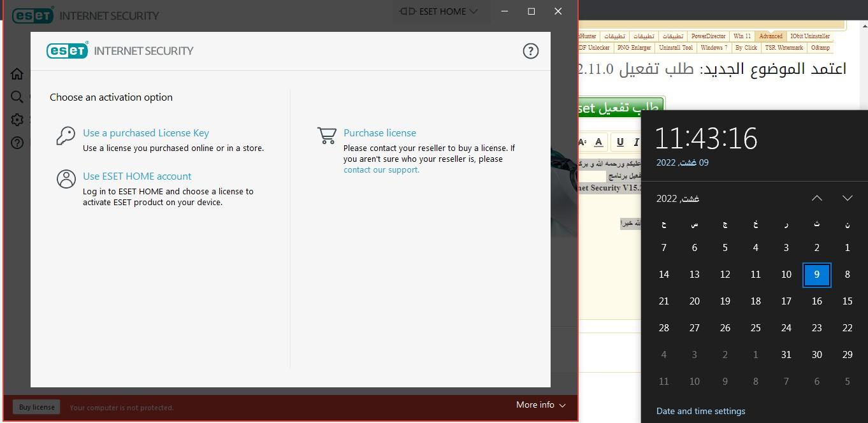The width and height of the screenshot is (868, 423).
Task: Open the Windows 7 tab in the browser page
Action: point(714,48)
